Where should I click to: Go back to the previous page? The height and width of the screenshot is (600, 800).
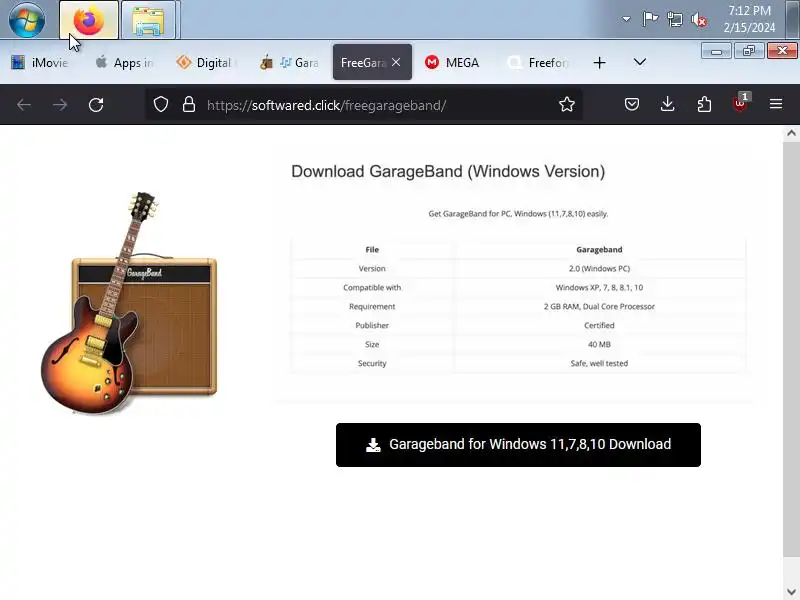(24, 105)
